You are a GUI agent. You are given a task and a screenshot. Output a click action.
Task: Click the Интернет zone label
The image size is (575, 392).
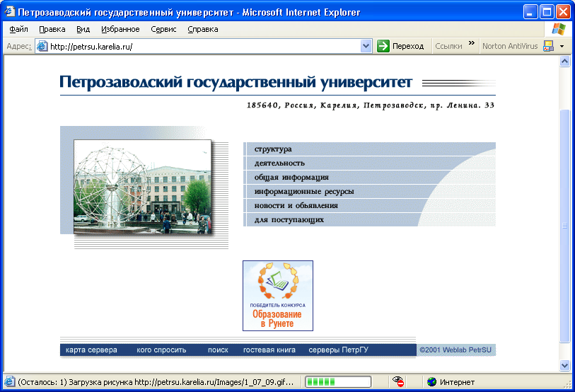click(x=458, y=382)
